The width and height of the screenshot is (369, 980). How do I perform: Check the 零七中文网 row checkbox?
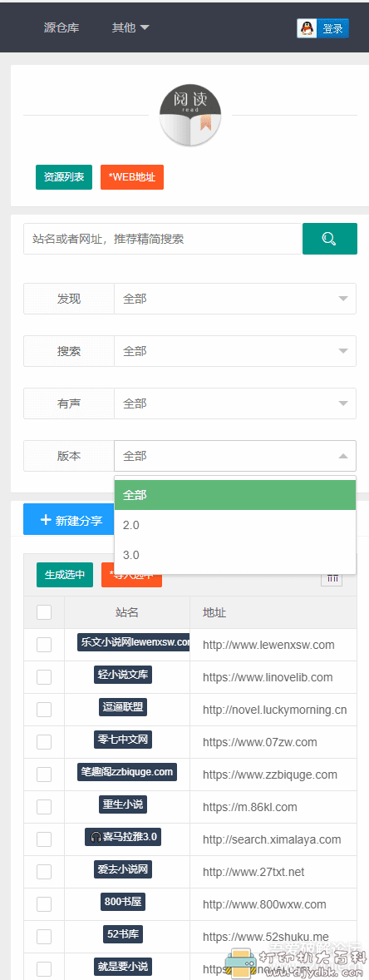click(x=44, y=743)
